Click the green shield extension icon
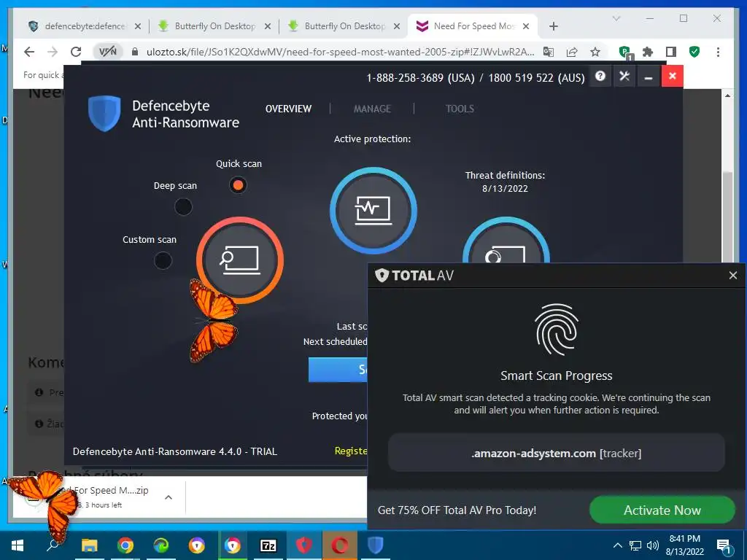 click(694, 52)
